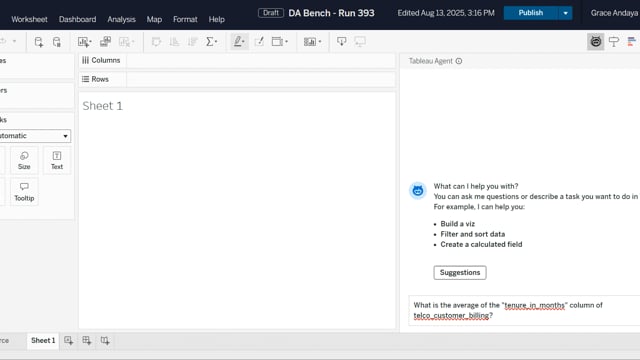Click the Tableau Agent panel heading
The width and height of the screenshot is (640, 360).
431,61
